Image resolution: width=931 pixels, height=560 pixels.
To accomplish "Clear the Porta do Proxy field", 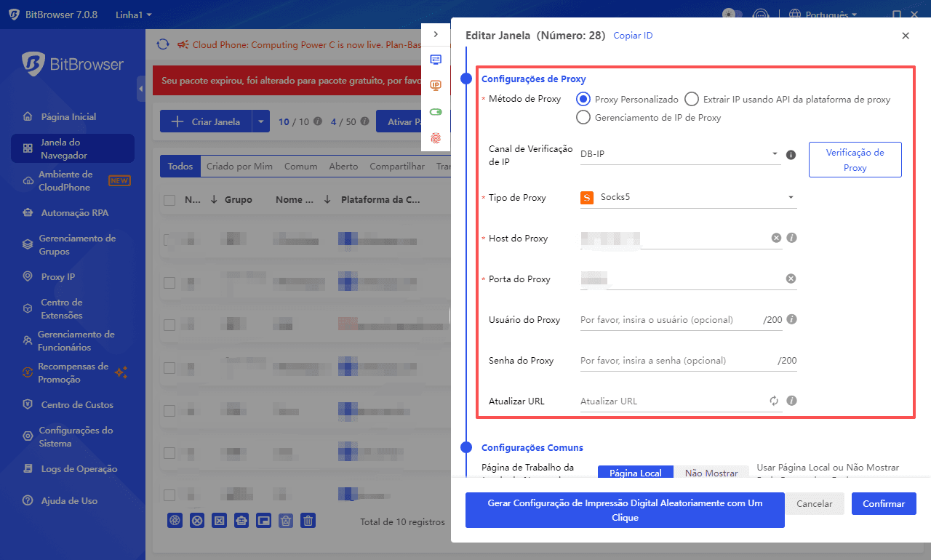I will point(791,279).
